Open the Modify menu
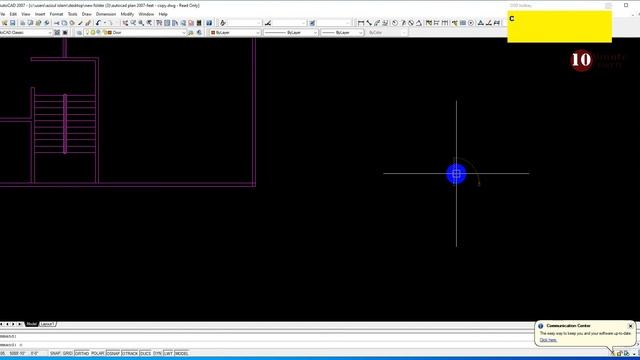The width and height of the screenshot is (640, 360). pyautogui.click(x=127, y=14)
